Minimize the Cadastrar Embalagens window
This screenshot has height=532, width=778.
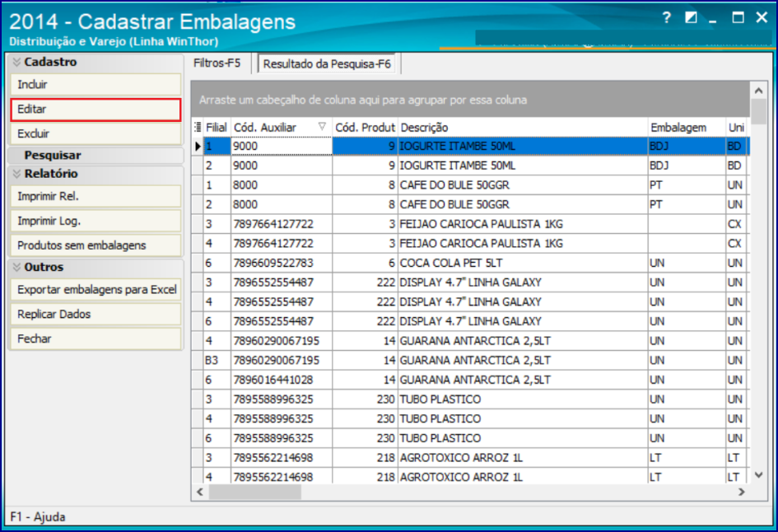coord(714,20)
